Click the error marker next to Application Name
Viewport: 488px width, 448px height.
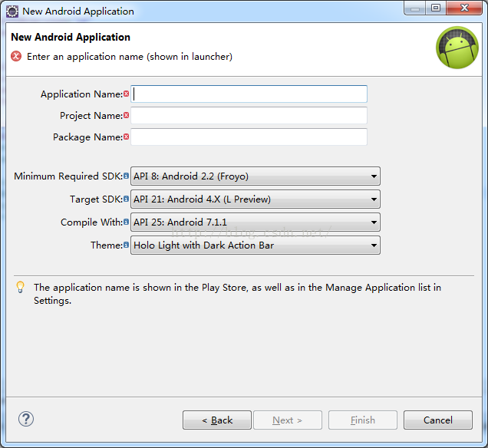pyautogui.click(x=126, y=94)
